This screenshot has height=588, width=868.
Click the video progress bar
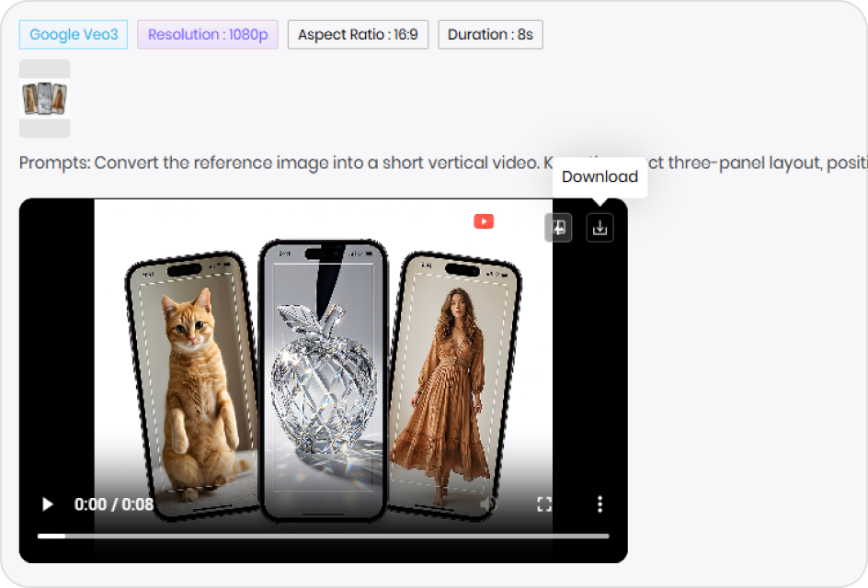pos(322,536)
